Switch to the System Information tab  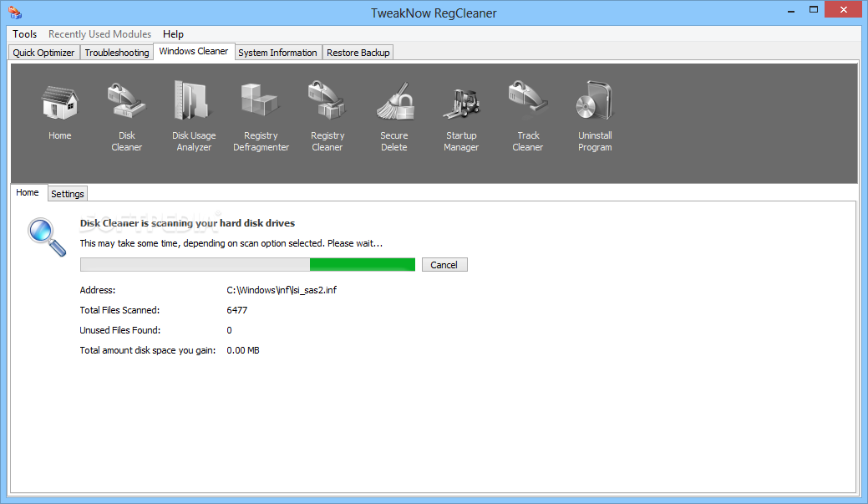click(x=278, y=53)
